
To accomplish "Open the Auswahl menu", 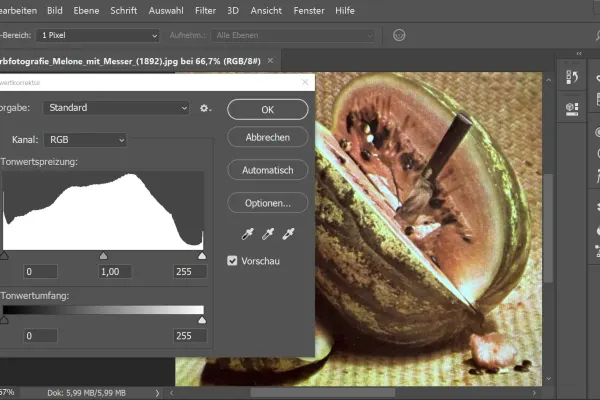I will point(166,11).
